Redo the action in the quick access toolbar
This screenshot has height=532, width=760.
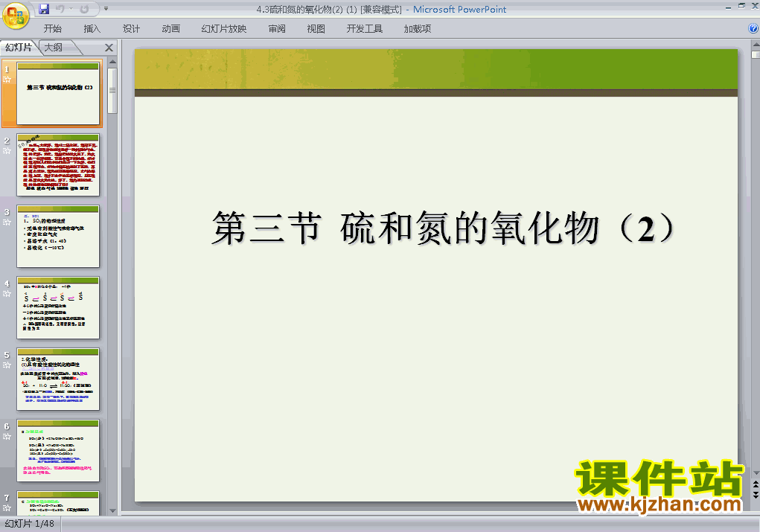[84, 9]
